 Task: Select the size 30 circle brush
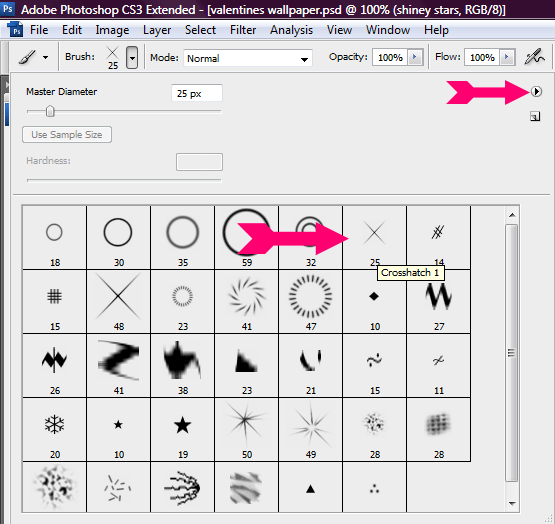click(119, 238)
